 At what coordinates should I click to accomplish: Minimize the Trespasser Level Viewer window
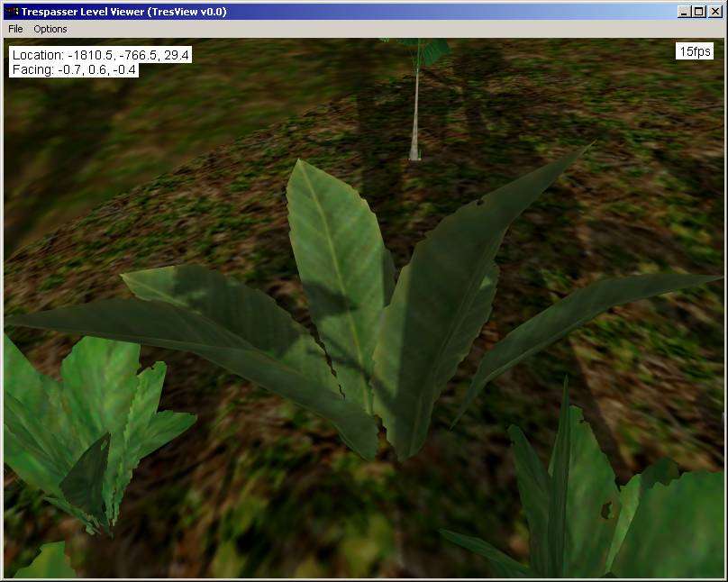pyautogui.click(x=684, y=12)
